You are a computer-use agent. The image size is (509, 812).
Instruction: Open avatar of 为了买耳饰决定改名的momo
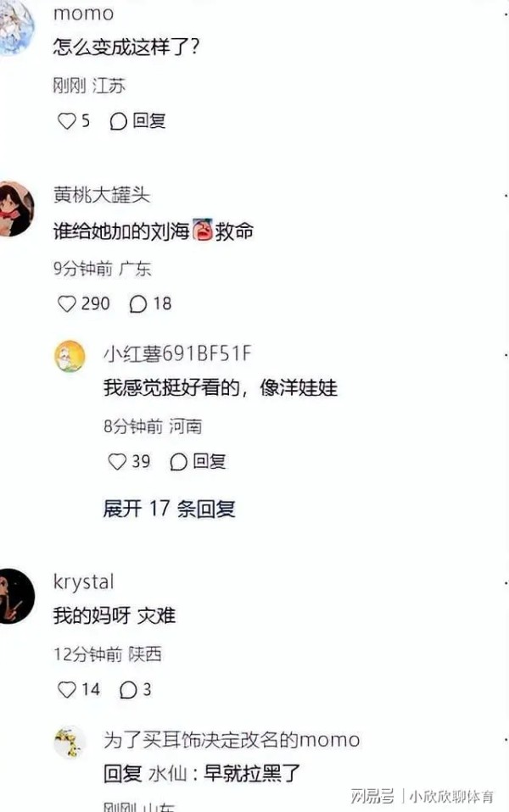tap(70, 742)
